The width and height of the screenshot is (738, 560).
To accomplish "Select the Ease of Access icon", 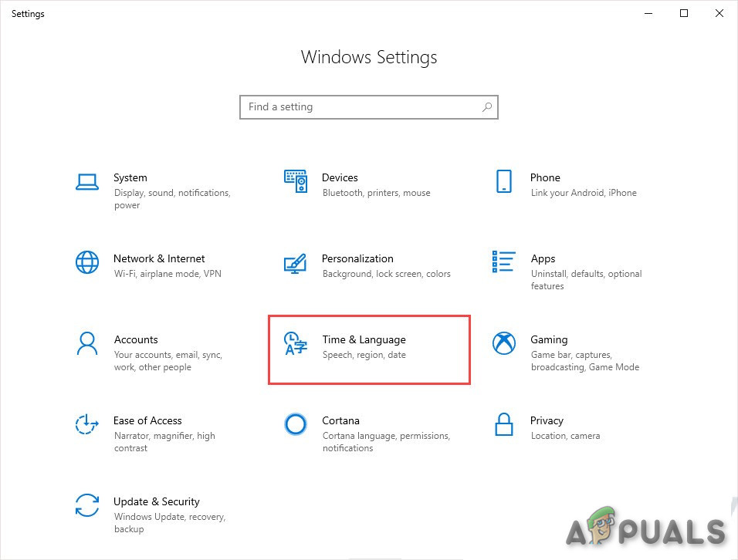I will (x=87, y=424).
